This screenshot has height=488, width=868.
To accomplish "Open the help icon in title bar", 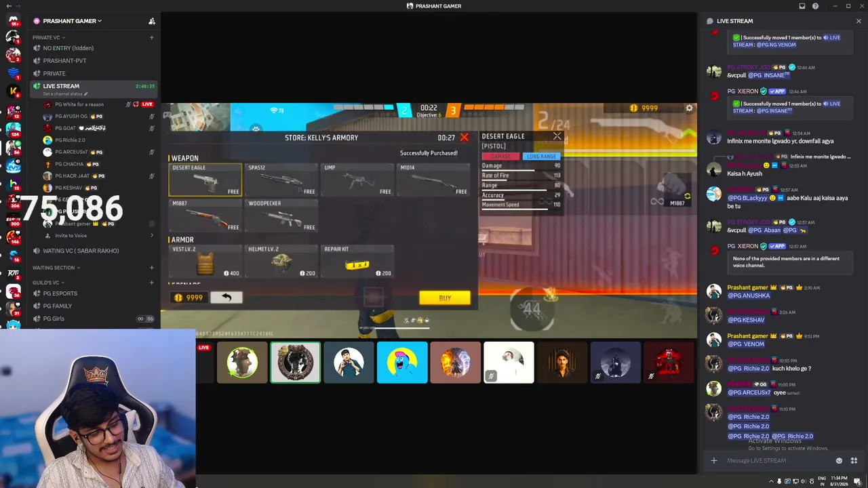I will [x=815, y=6].
